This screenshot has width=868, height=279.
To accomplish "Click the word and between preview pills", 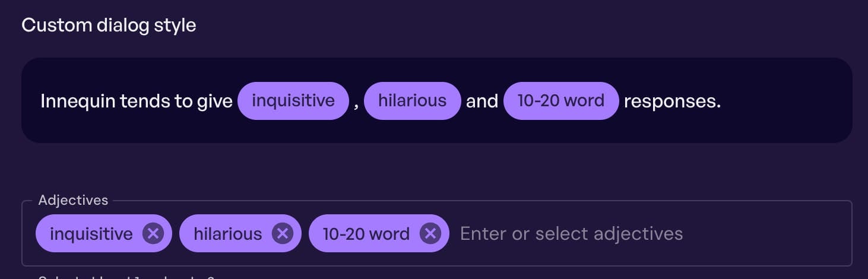I will (481, 102).
